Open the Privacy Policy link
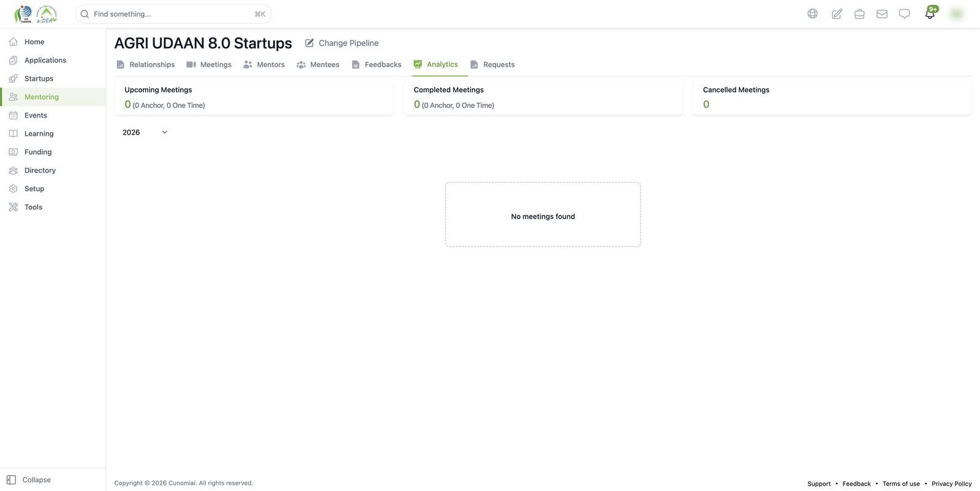980x491 pixels. [952, 484]
